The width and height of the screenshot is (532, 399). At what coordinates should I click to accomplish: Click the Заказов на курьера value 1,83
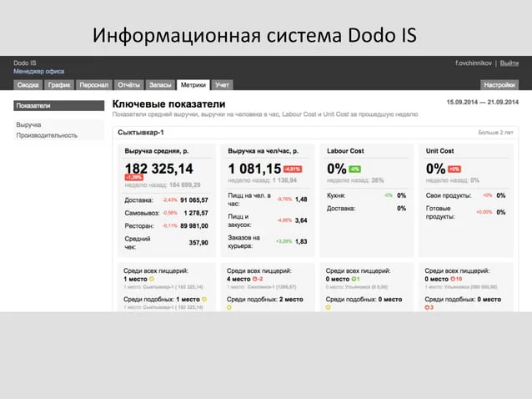(301, 241)
